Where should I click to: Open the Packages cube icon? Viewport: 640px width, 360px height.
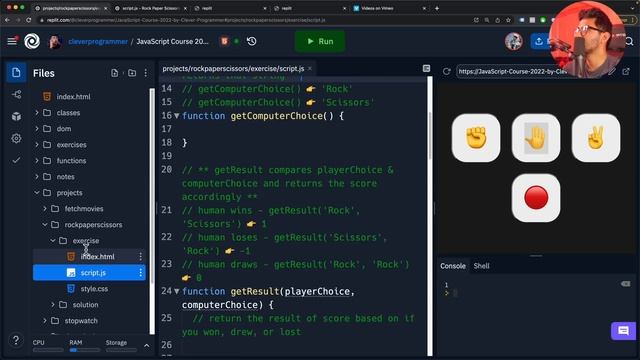point(16,116)
